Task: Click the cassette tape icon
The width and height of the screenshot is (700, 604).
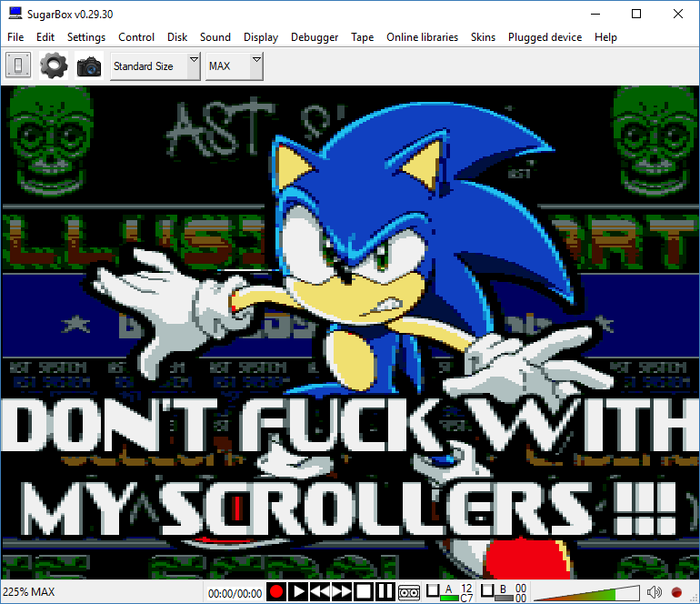Action: coord(409,592)
